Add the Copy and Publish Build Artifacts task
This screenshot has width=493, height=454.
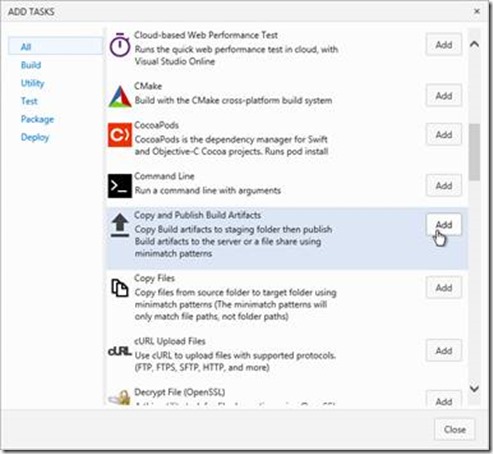click(444, 225)
